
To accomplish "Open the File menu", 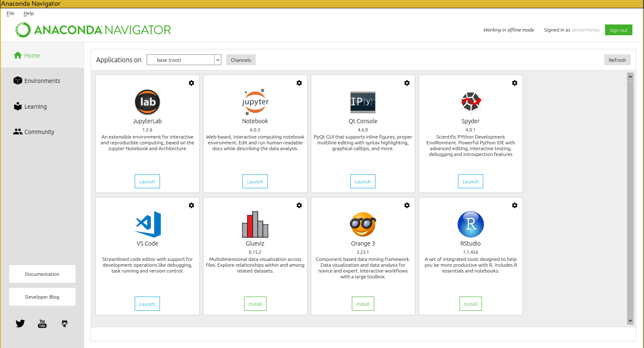I will 10,13.
